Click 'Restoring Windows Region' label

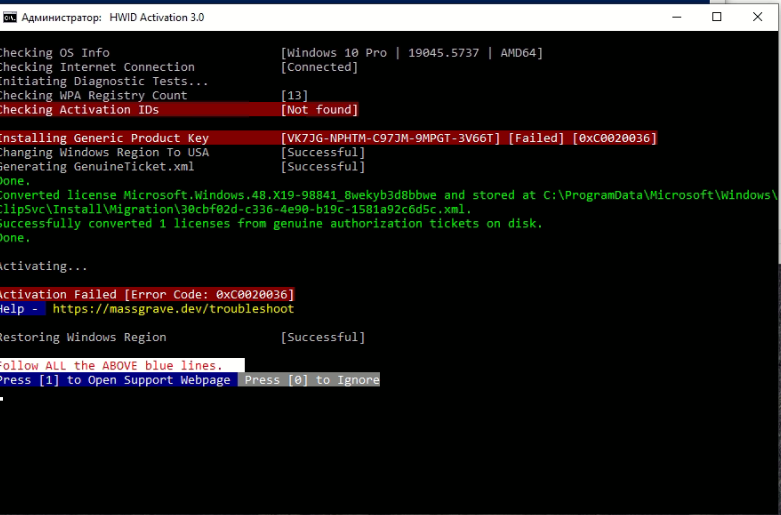click(83, 337)
